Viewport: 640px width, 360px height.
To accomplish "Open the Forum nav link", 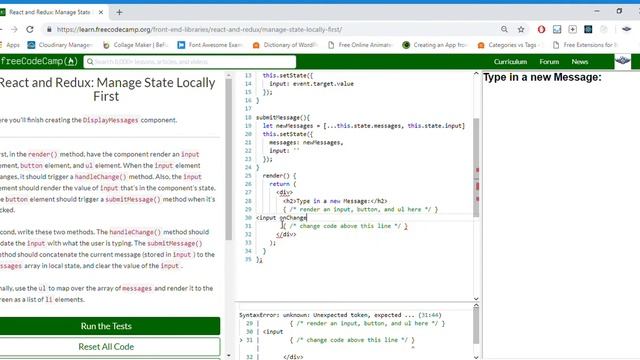I will [x=549, y=62].
